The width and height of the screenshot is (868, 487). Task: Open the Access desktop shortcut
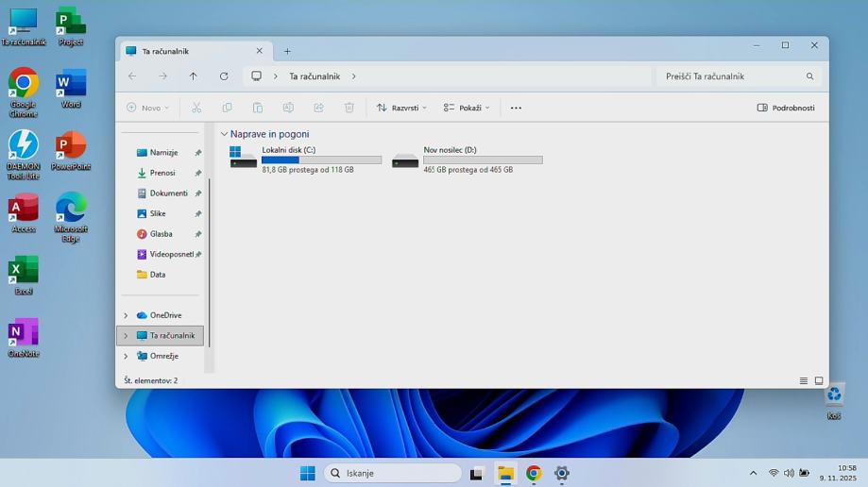pos(24,213)
